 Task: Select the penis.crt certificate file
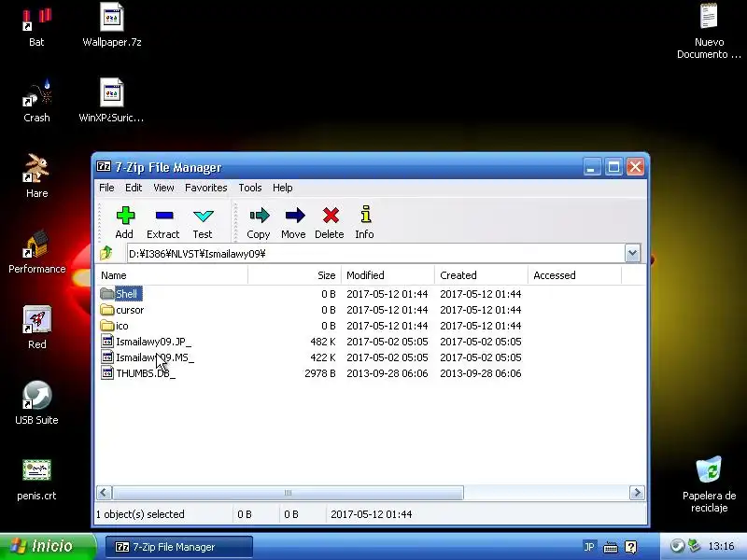[36, 480]
